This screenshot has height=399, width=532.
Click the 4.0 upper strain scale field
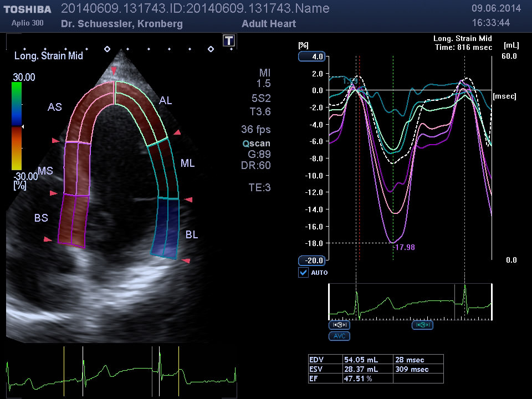point(312,57)
